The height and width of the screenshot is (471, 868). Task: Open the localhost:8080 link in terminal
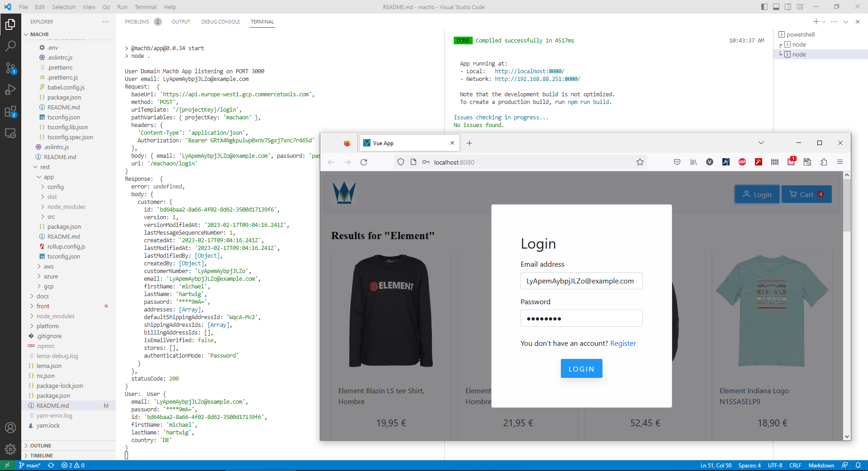point(529,71)
